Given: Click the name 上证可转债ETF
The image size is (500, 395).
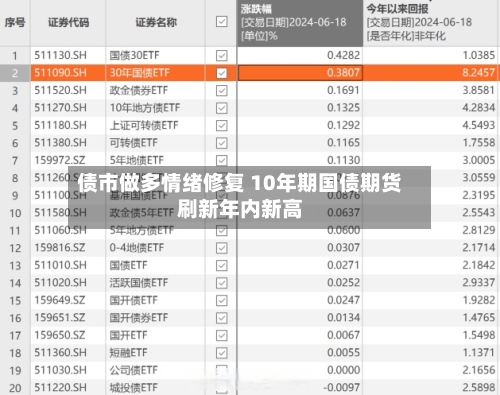Looking at the screenshot, I should point(144,125).
